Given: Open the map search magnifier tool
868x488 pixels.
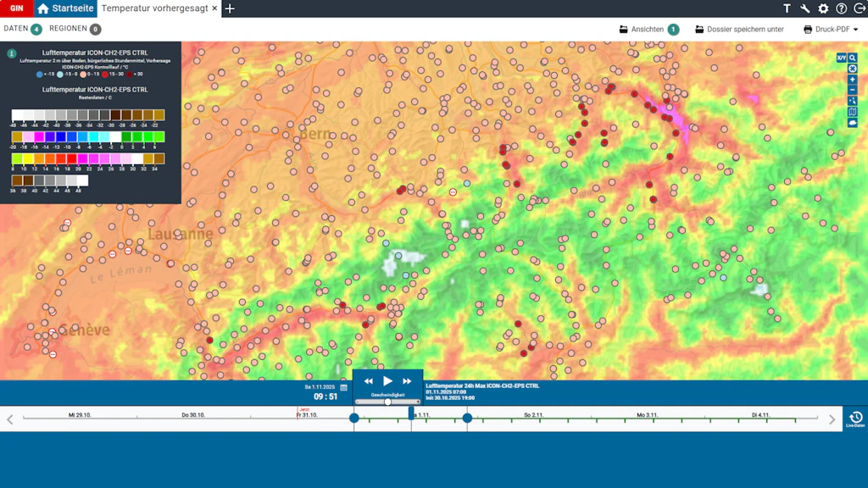Looking at the screenshot, I should coord(853,58).
